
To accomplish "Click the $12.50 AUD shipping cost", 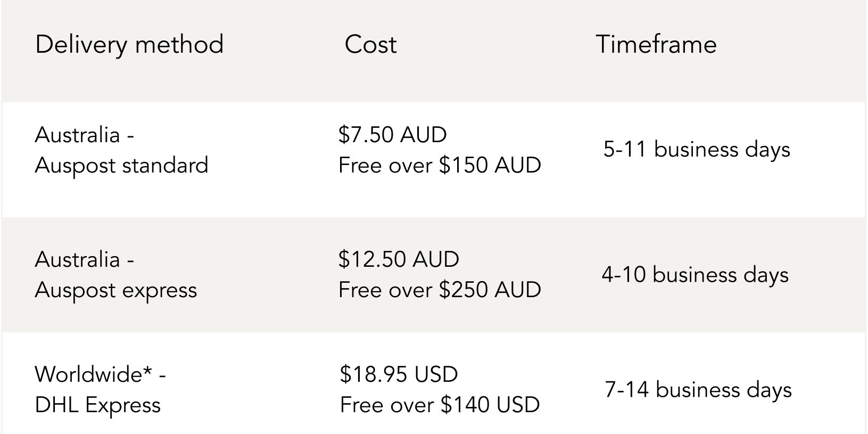I will (399, 260).
